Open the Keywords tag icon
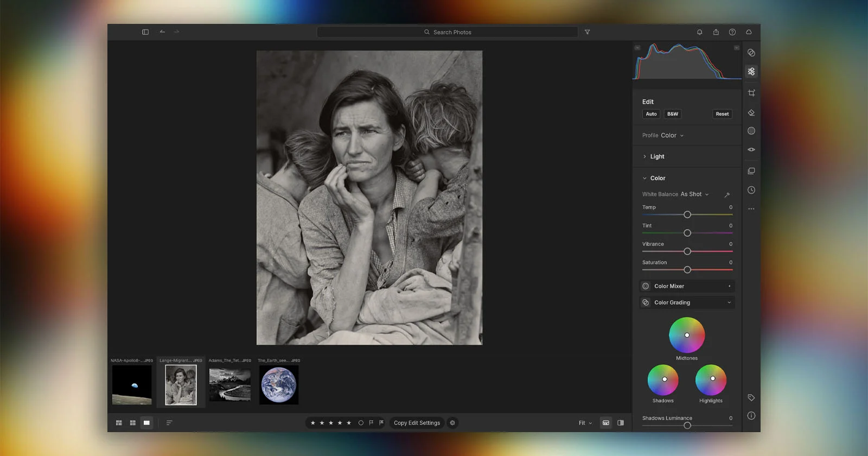 (751, 398)
